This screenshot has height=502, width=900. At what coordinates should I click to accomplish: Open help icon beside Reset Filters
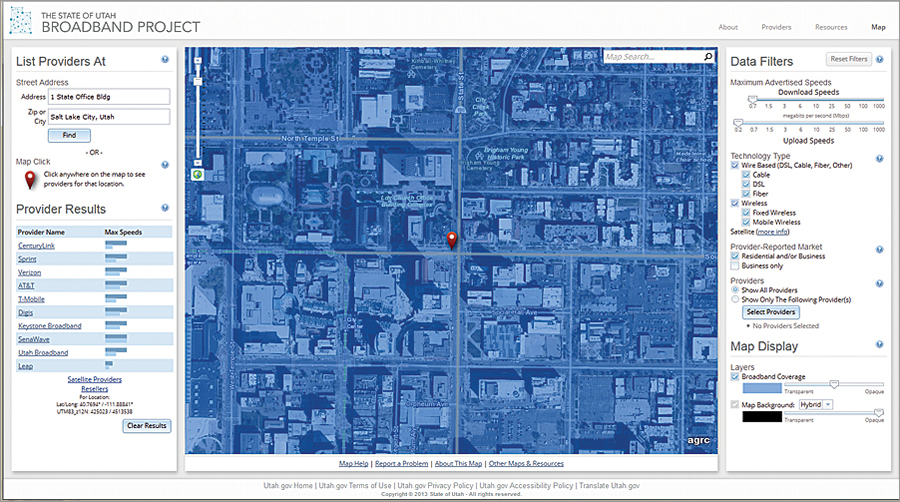pyautogui.click(x=879, y=59)
